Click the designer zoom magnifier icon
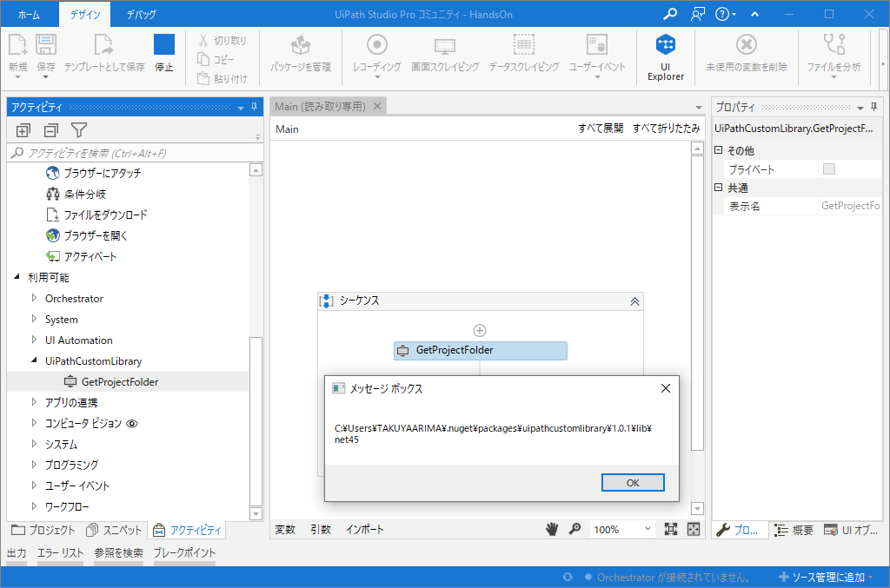Viewport: 890px width, 588px height. [x=575, y=529]
